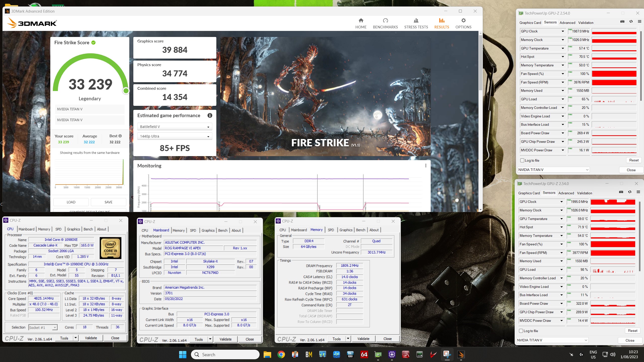Open the Memory tab in the CPU-Z CPU window
This screenshot has width=644, height=362.
point(44,229)
